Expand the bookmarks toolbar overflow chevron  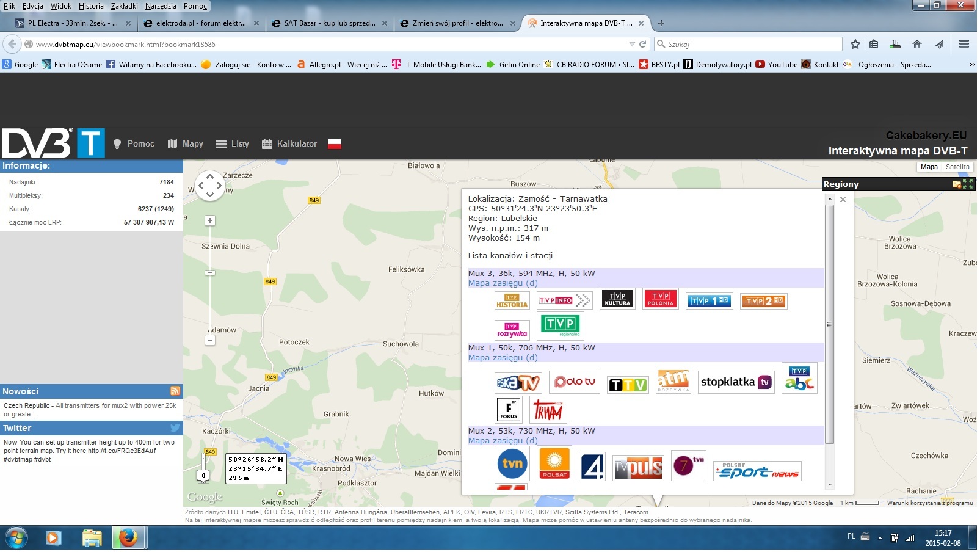pyautogui.click(x=973, y=65)
